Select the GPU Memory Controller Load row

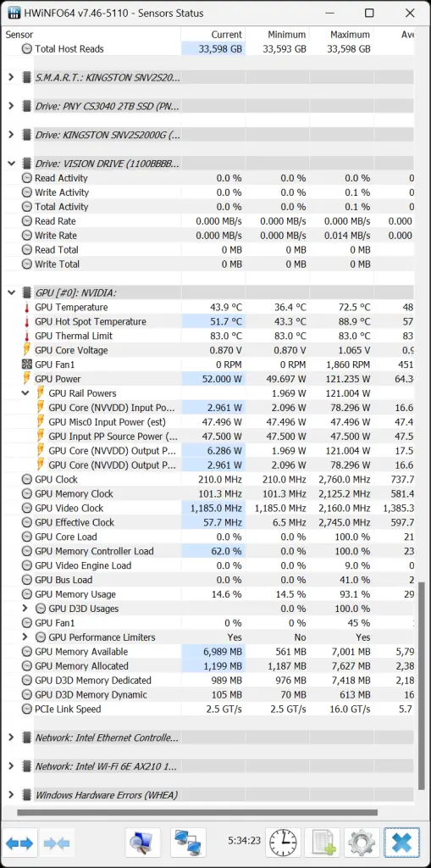click(x=207, y=551)
